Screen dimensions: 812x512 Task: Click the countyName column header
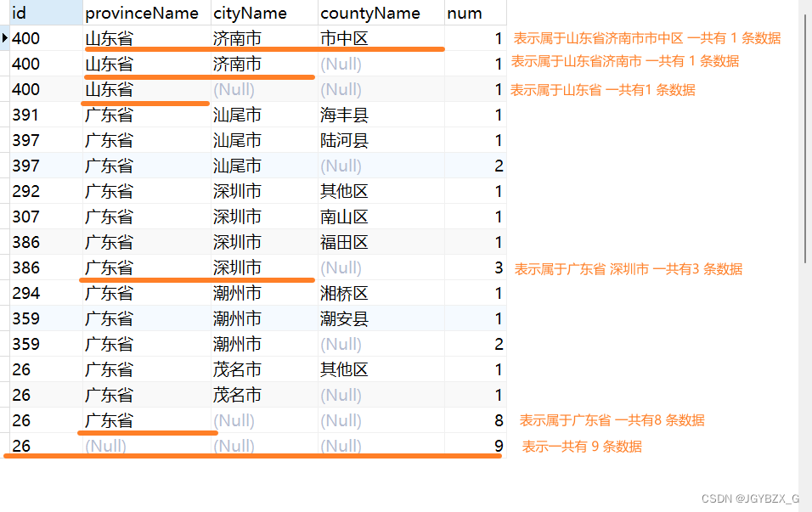pyautogui.click(x=381, y=13)
